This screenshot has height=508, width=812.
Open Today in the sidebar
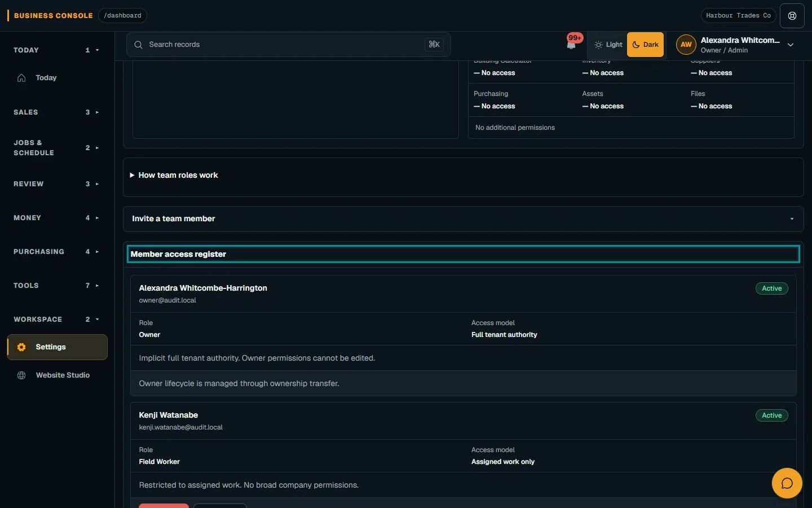(57, 78)
